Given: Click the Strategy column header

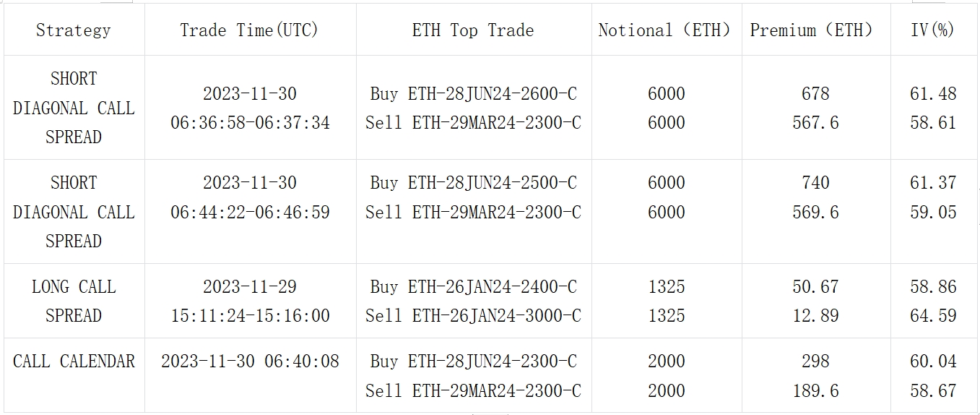Looking at the screenshot, I should [x=74, y=30].
